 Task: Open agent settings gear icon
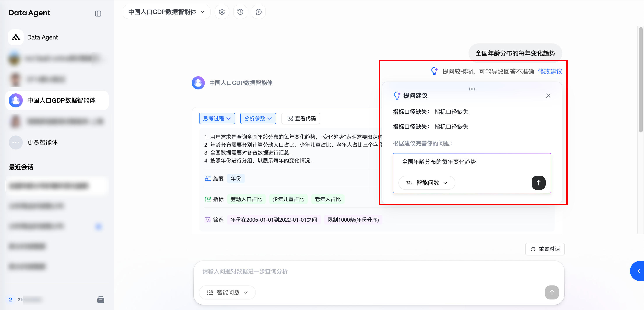[222, 12]
